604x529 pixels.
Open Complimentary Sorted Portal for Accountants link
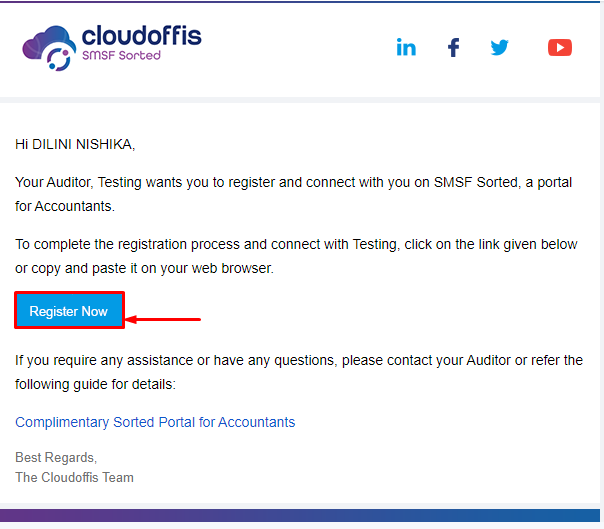point(155,422)
